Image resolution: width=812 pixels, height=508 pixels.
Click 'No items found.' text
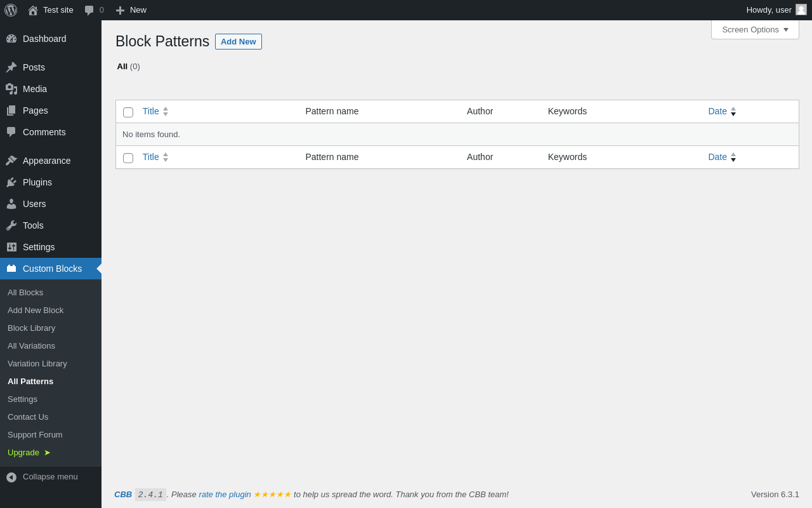(151, 135)
